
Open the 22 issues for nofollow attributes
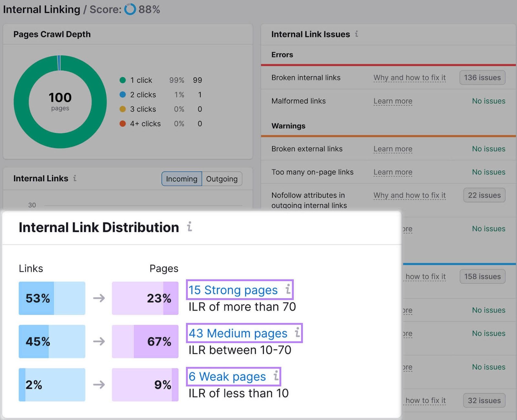point(484,195)
